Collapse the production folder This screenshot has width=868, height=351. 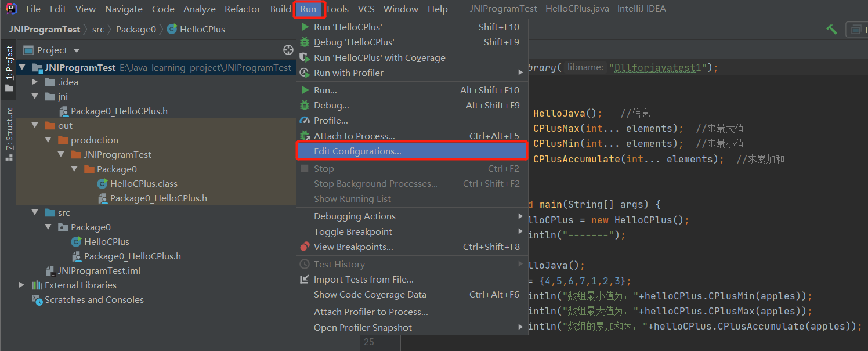click(x=48, y=140)
